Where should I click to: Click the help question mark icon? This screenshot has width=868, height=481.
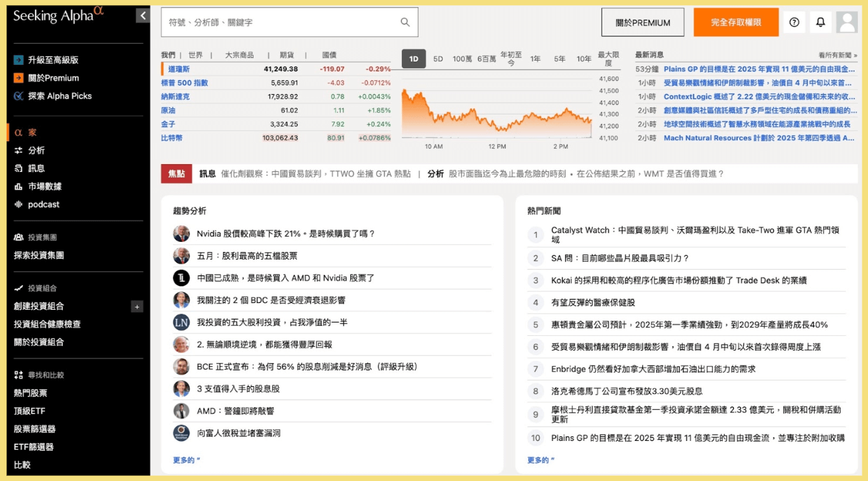point(794,22)
